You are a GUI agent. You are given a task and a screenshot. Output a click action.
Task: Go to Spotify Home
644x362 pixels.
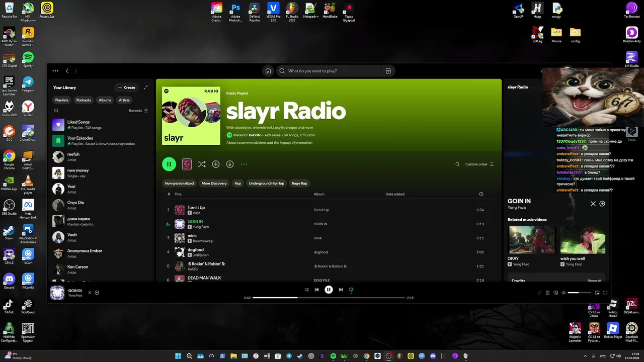[268, 71]
